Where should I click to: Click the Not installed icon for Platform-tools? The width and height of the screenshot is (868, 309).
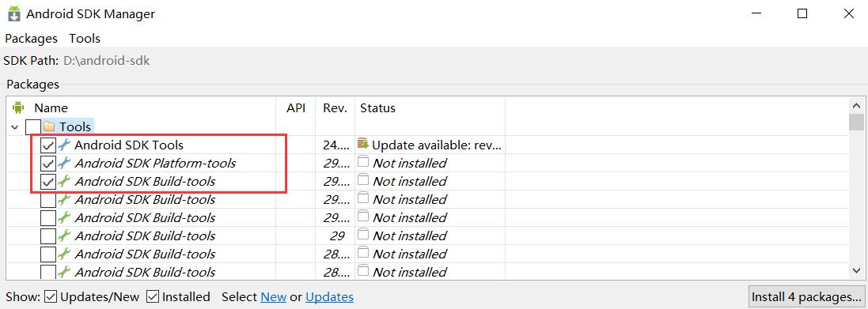pos(363,163)
